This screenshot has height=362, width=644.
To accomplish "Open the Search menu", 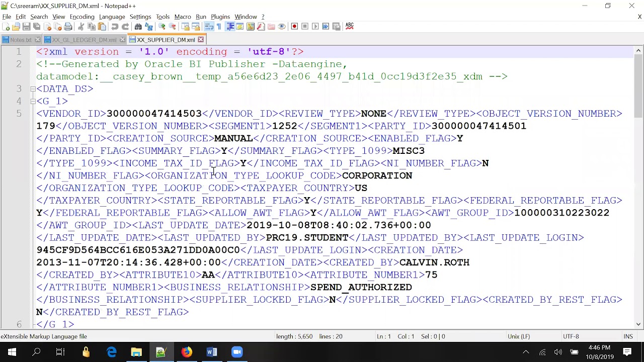I will tap(39, 17).
